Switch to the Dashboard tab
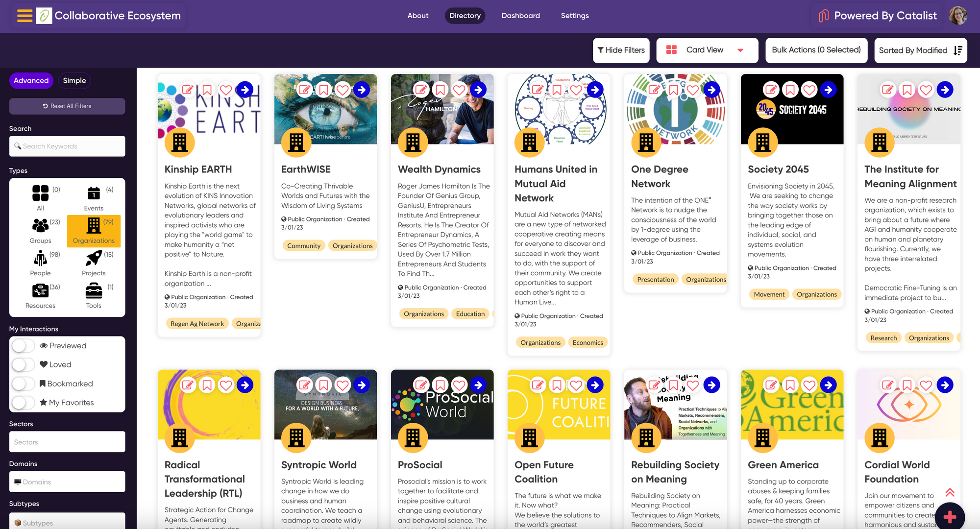 (520, 16)
